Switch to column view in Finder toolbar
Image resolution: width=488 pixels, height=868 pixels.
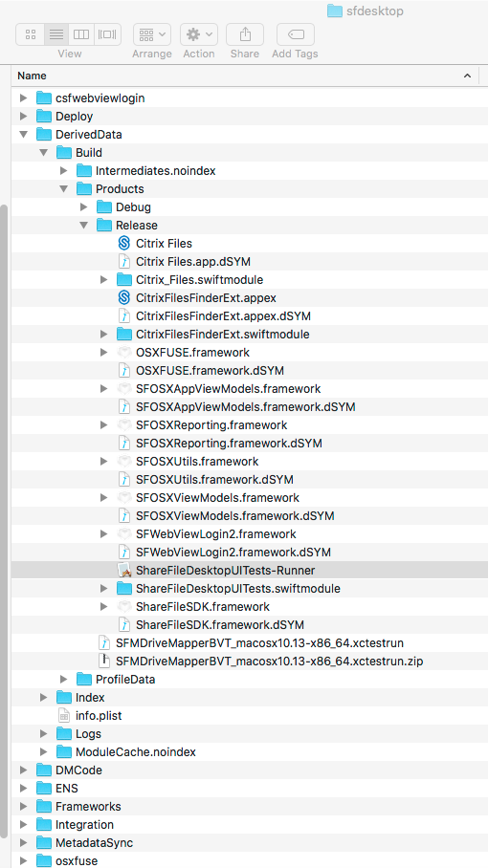pyautogui.click(x=81, y=34)
